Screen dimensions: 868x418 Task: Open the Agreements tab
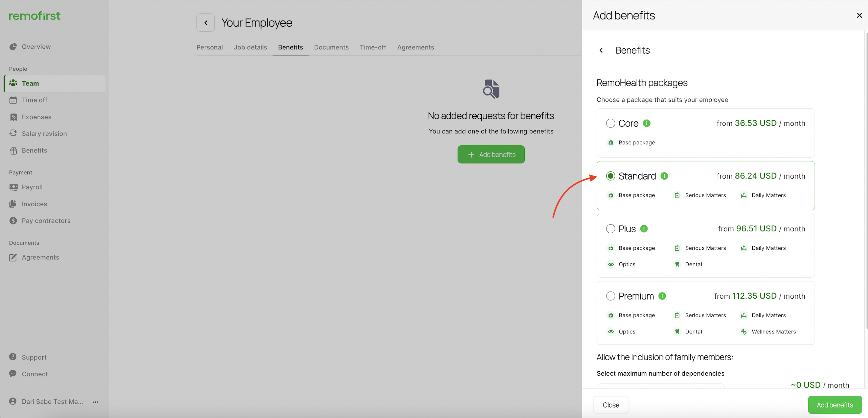(415, 47)
